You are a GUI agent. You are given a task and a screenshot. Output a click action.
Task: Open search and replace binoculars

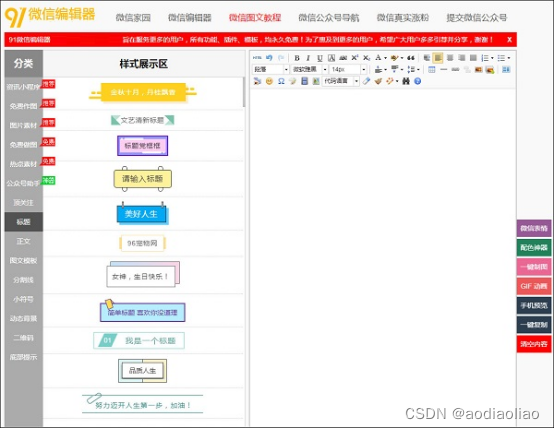(x=406, y=81)
